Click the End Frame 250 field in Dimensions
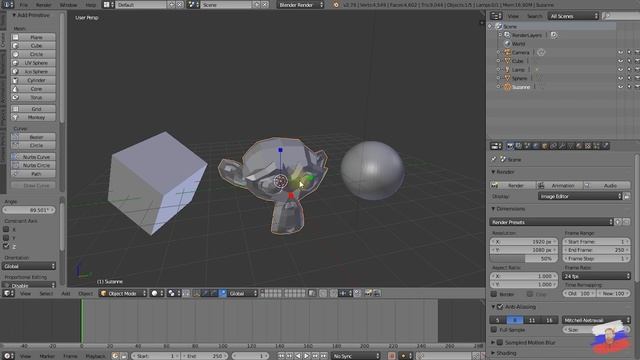The width and height of the screenshot is (640, 360). 596,250
